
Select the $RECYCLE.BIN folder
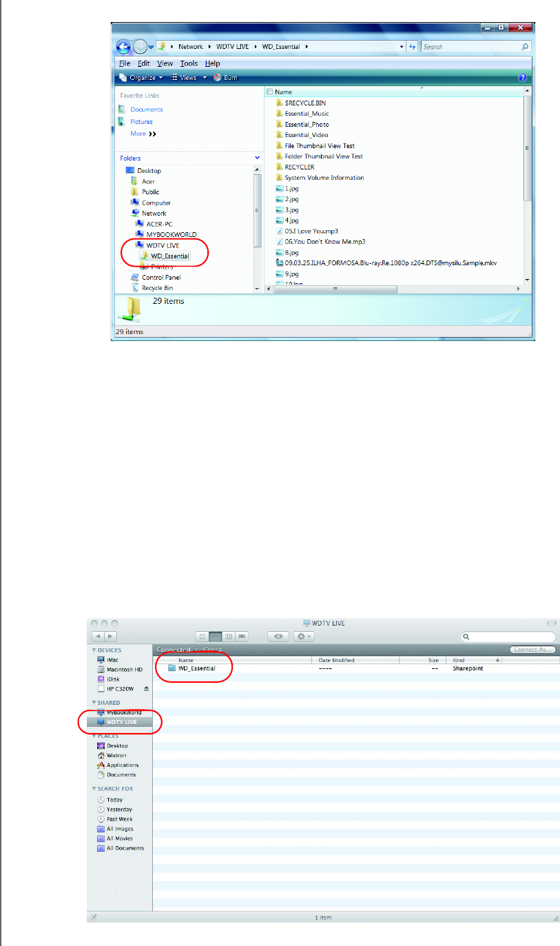300,103
